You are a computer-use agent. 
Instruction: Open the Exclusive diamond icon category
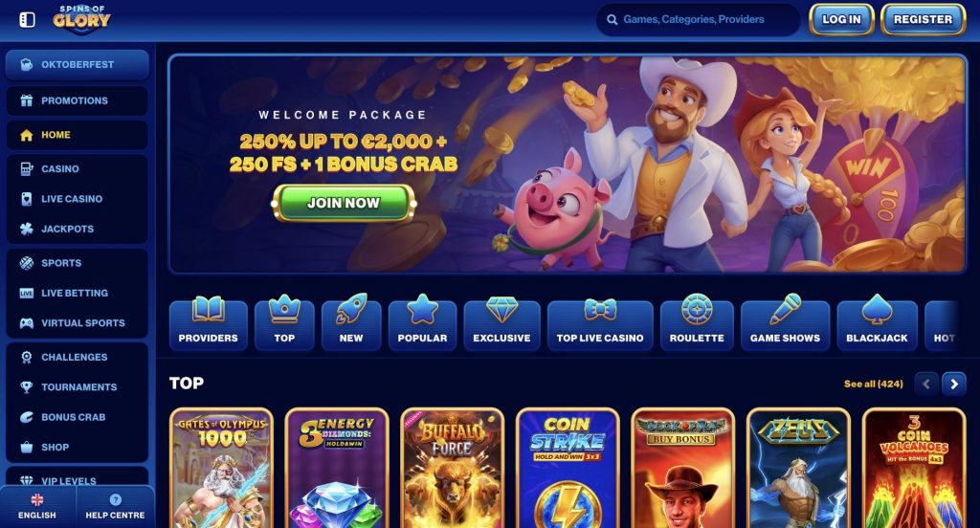[501, 325]
